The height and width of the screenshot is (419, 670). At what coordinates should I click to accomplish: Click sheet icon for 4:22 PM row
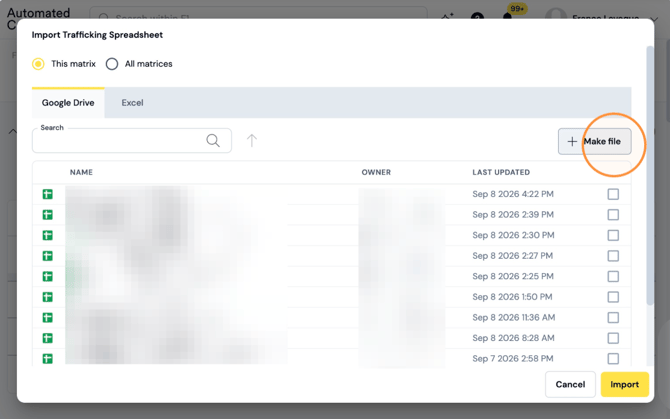pos(47,194)
